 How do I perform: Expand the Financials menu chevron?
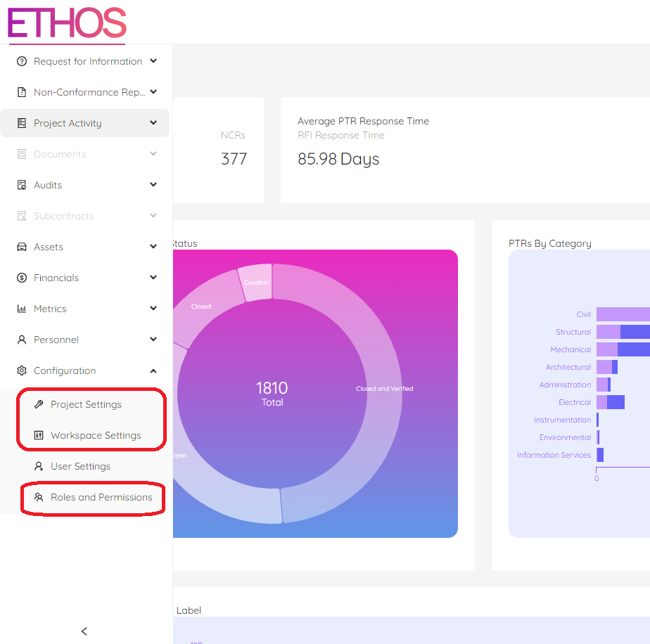(x=153, y=278)
